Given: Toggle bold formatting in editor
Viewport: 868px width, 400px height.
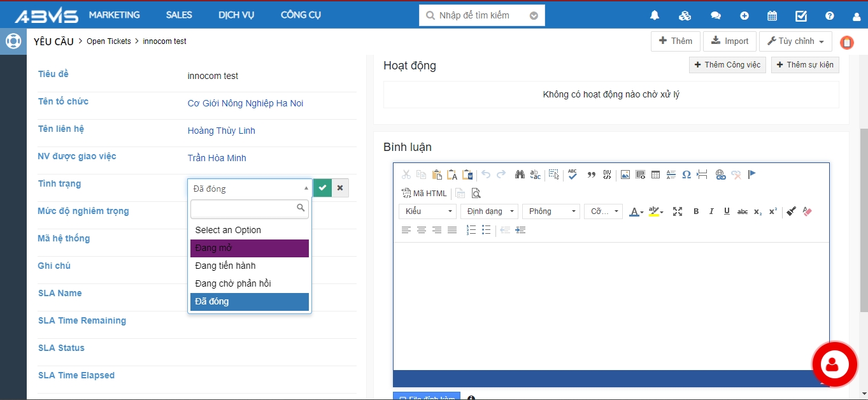Looking at the screenshot, I should click(x=696, y=211).
